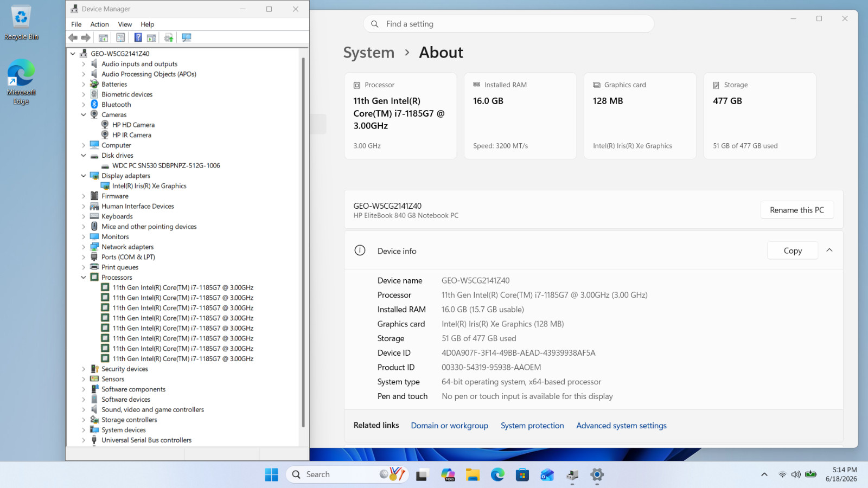Screen dimensions: 868x488
Task: Click the blue Help question mark icon
Action: [x=138, y=37]
